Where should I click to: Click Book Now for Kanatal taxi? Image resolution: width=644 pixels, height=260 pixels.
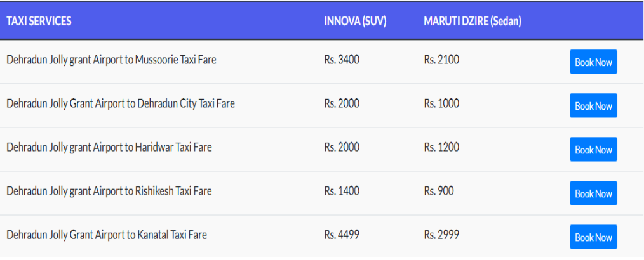[593, 237]
